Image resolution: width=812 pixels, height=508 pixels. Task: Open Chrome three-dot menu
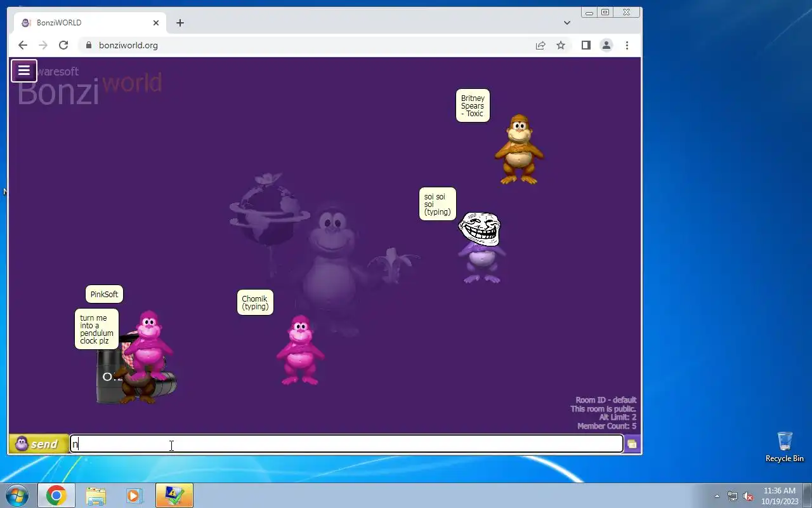[x=627, y=45]
